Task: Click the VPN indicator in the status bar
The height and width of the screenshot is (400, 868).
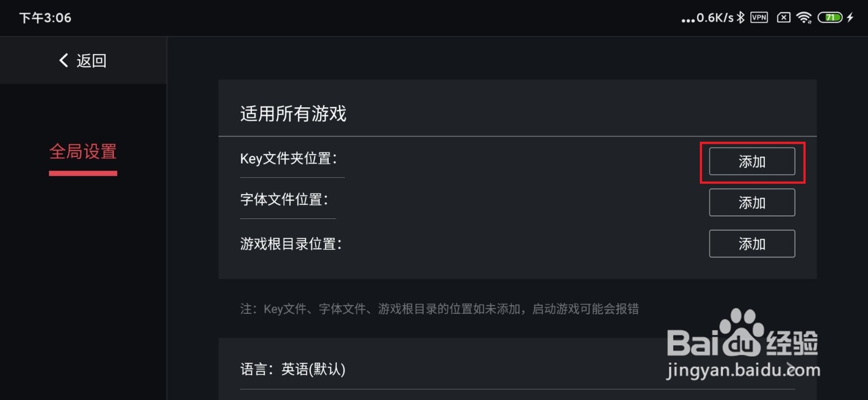Action: point(759,17)
